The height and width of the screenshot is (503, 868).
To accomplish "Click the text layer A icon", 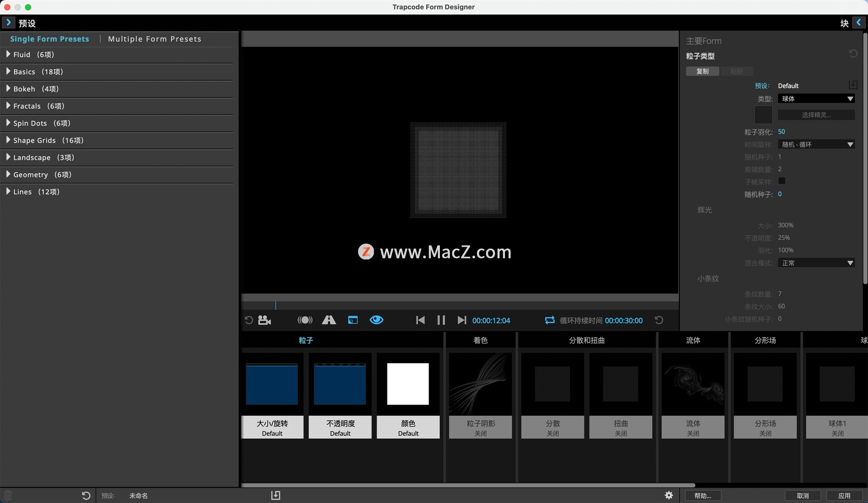I will [329, 320].
